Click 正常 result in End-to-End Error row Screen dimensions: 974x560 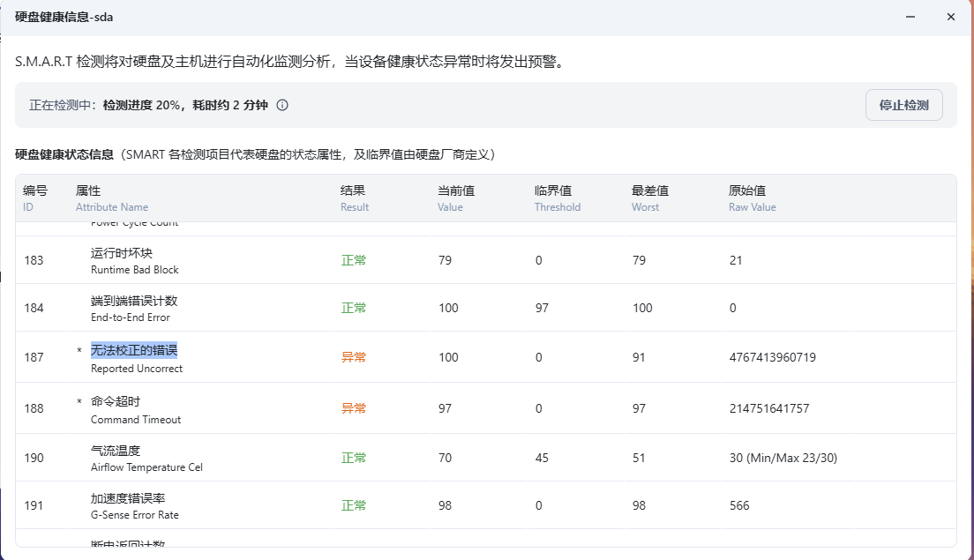click(x=354, y=308)
